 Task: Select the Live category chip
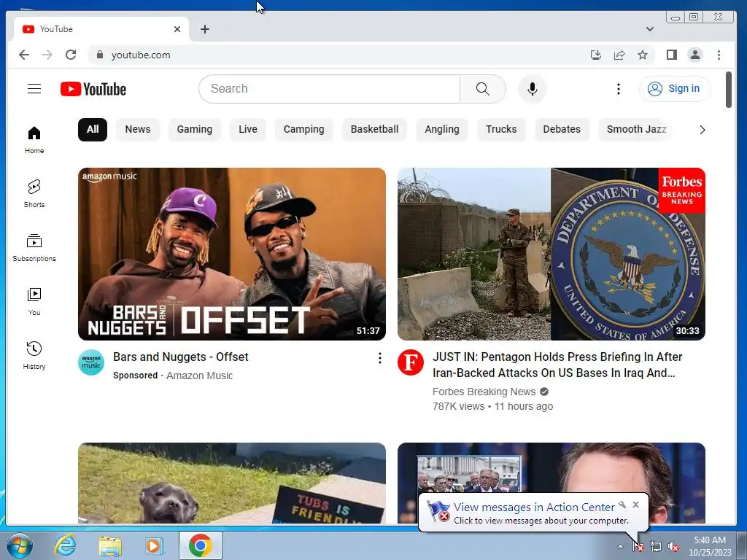[x=248, y=130]
